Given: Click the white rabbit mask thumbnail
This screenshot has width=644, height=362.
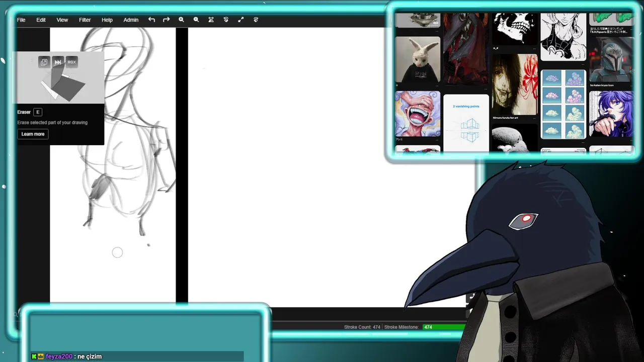Looking at the screenshot, I should (x=418, y=59).
